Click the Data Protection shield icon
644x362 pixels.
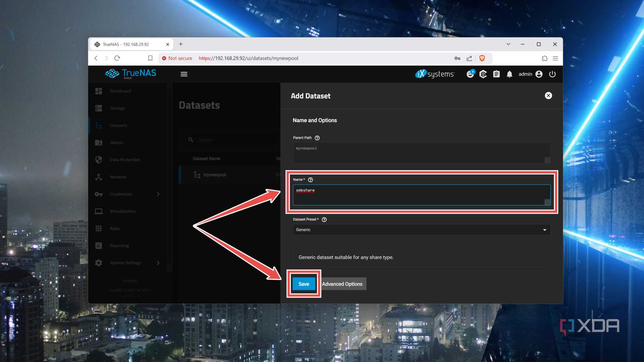pyautogui.click(x=99, y=160)
